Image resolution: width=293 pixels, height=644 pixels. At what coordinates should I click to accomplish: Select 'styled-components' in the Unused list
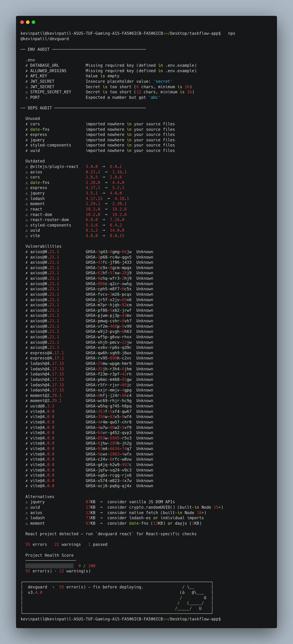pos(51,145)
